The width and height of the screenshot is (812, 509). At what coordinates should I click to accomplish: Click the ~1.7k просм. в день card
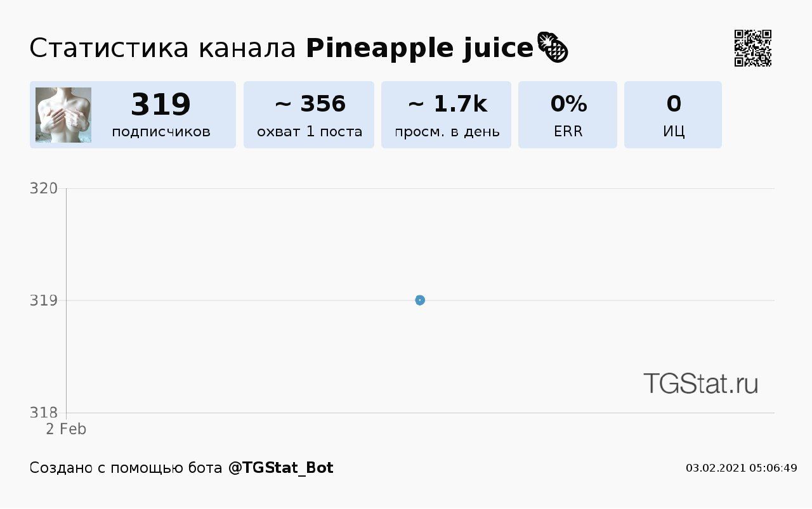click(446, 115)
